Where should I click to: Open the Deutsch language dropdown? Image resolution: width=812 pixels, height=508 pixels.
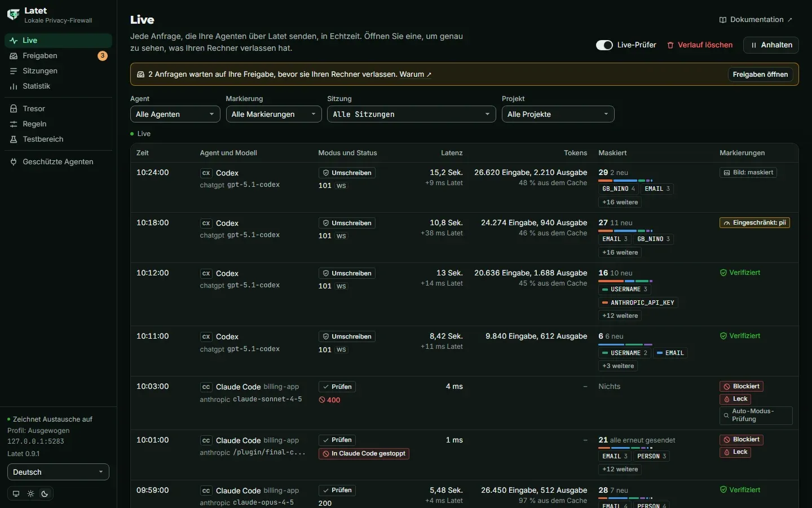click(x=58, y=472)
